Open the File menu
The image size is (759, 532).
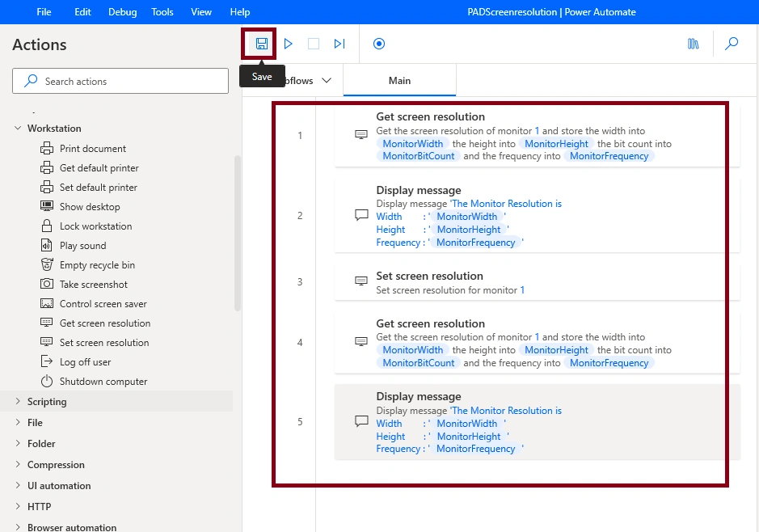pos(44,11)
